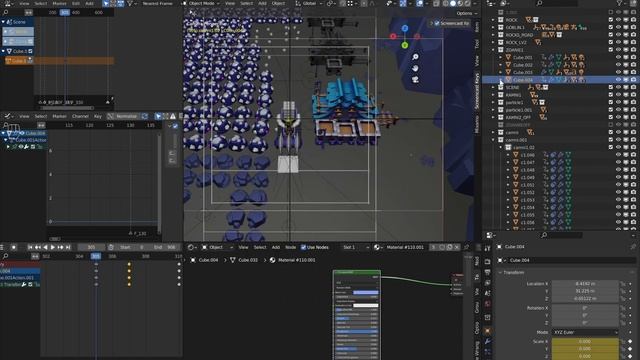Expand the ROCK collection
This screenshot has height=360, width=640.
493,20
